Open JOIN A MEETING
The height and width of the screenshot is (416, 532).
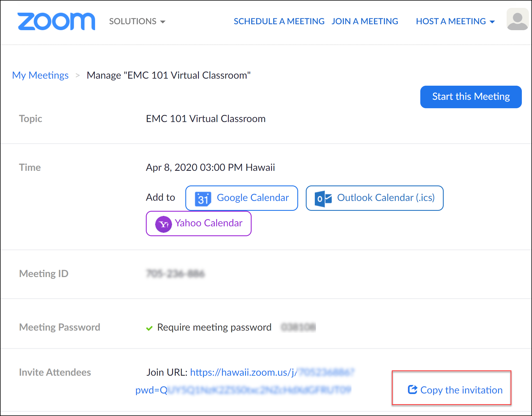click(x=365, y=21)
